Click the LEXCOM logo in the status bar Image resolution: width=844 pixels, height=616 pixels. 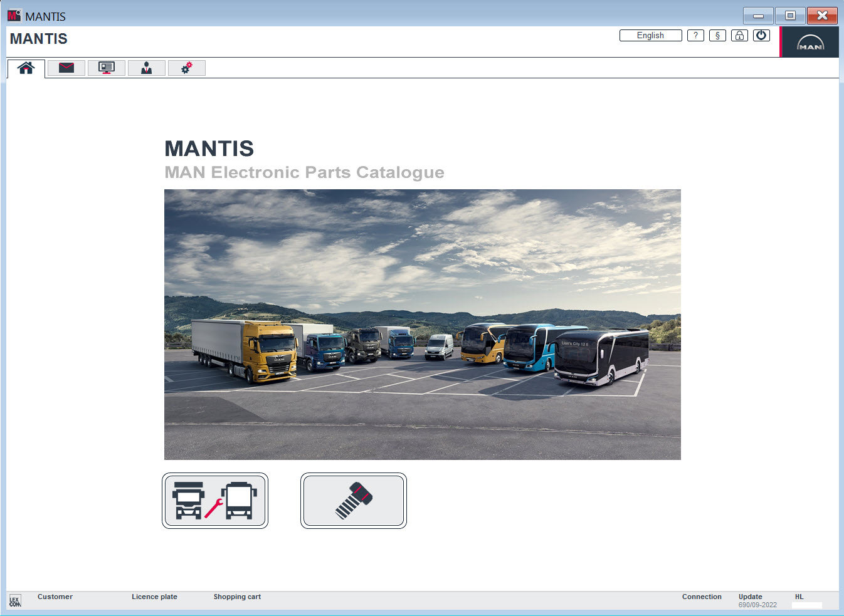[14, 600]
